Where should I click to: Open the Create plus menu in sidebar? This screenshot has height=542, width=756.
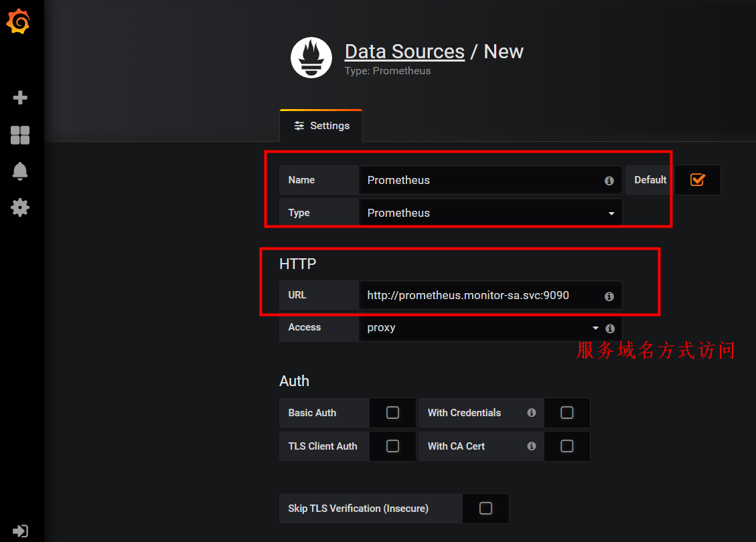20,98
